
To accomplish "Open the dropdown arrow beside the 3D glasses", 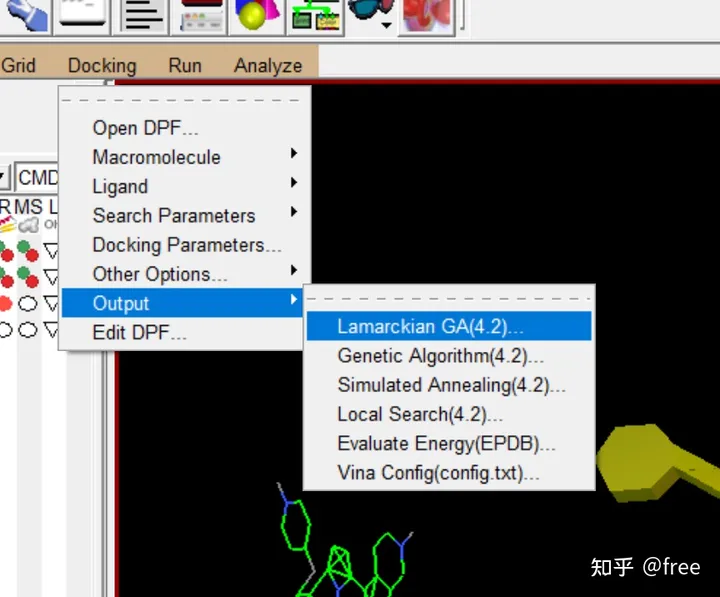I will (387, 24).
